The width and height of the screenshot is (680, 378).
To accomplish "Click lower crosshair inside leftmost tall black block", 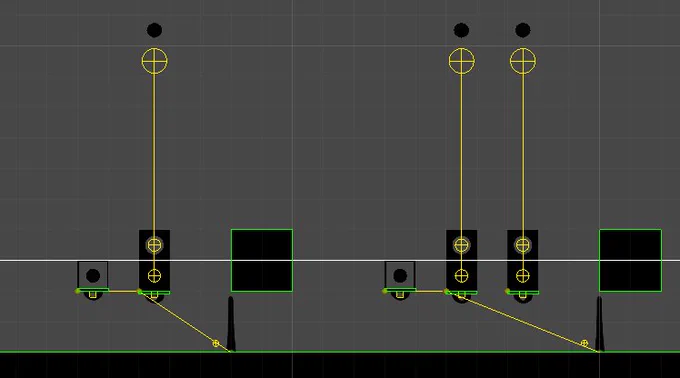I will [154, 276].
